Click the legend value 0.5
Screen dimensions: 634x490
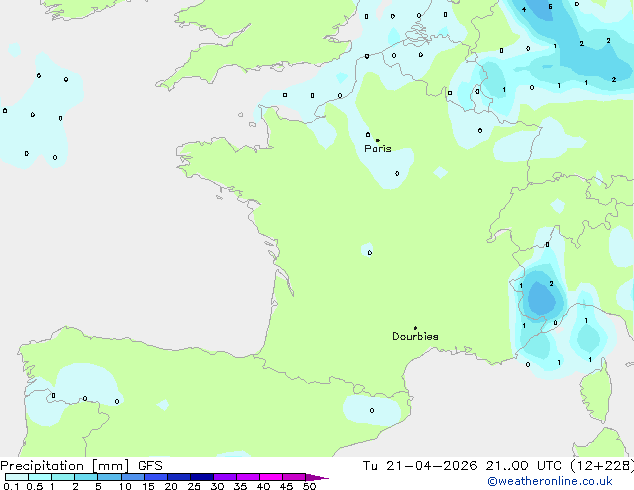tap(34, 486)
